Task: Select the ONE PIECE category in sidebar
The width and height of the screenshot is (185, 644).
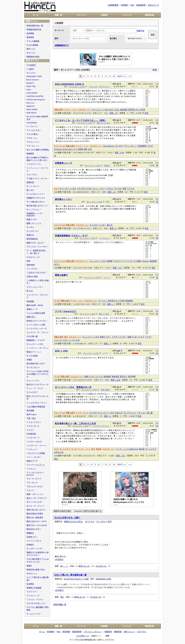Action: click(x=32, y=113)
